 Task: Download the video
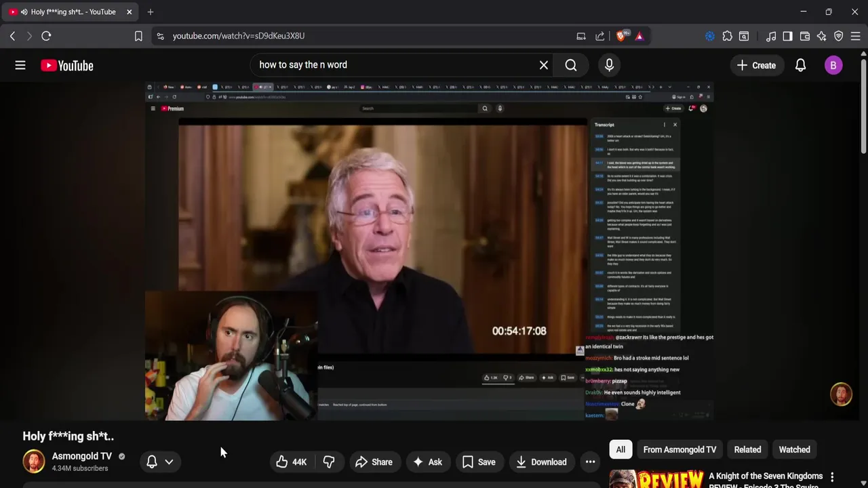[541, 462]
